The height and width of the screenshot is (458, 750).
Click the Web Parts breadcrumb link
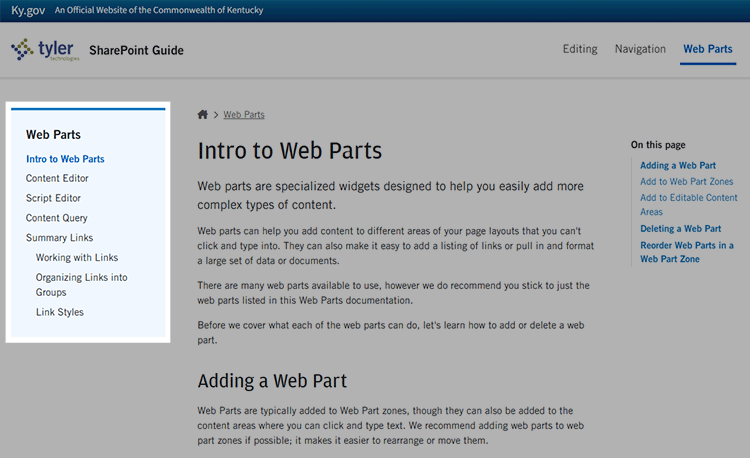(244, 115)
